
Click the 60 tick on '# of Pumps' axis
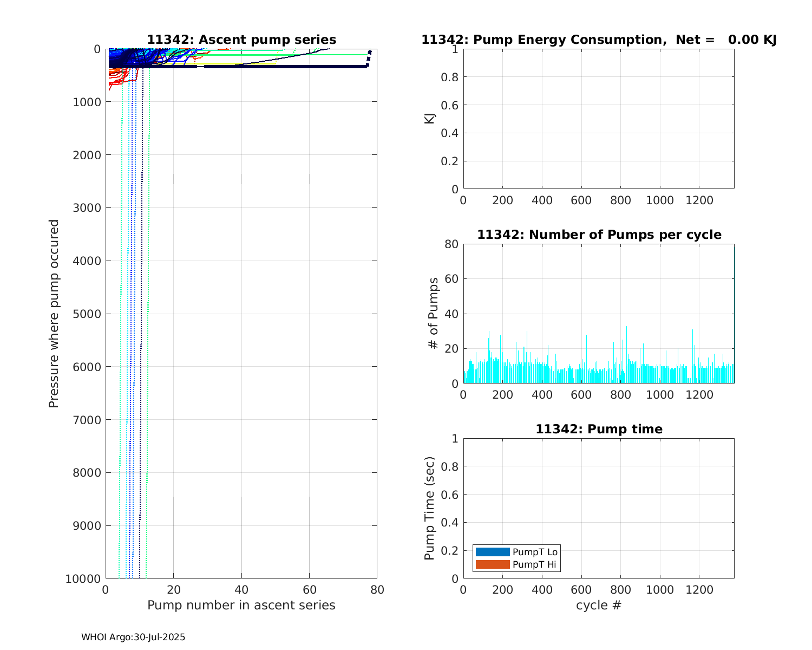[451, 279]
